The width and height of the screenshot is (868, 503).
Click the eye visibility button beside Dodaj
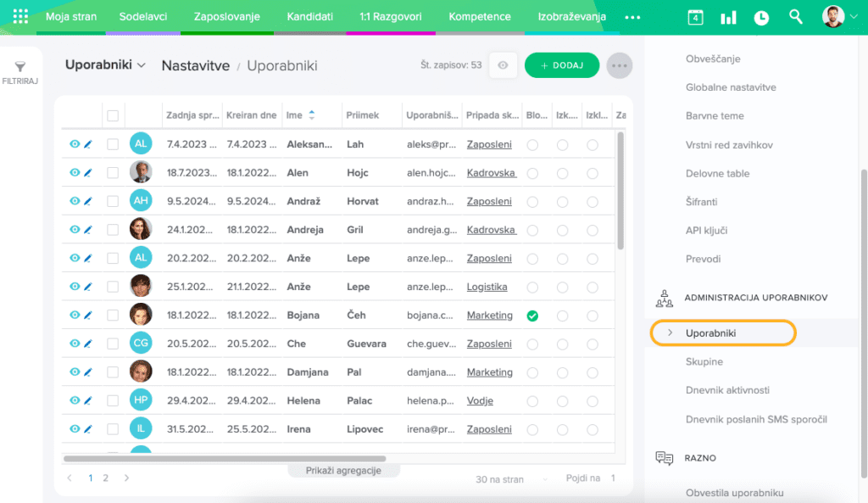(x=504, y=65)
